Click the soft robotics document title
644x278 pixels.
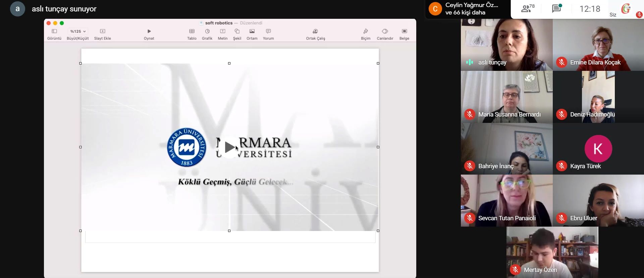[x=219, y=23]
